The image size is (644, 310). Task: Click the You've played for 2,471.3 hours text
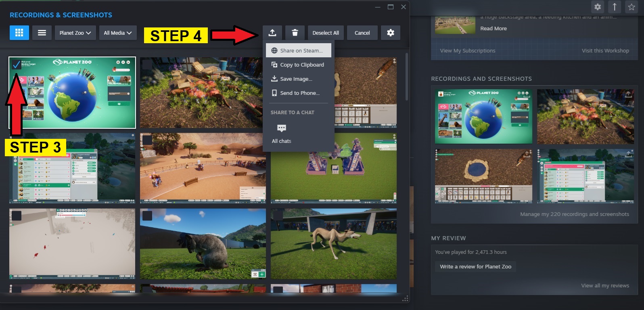(471, 252)
